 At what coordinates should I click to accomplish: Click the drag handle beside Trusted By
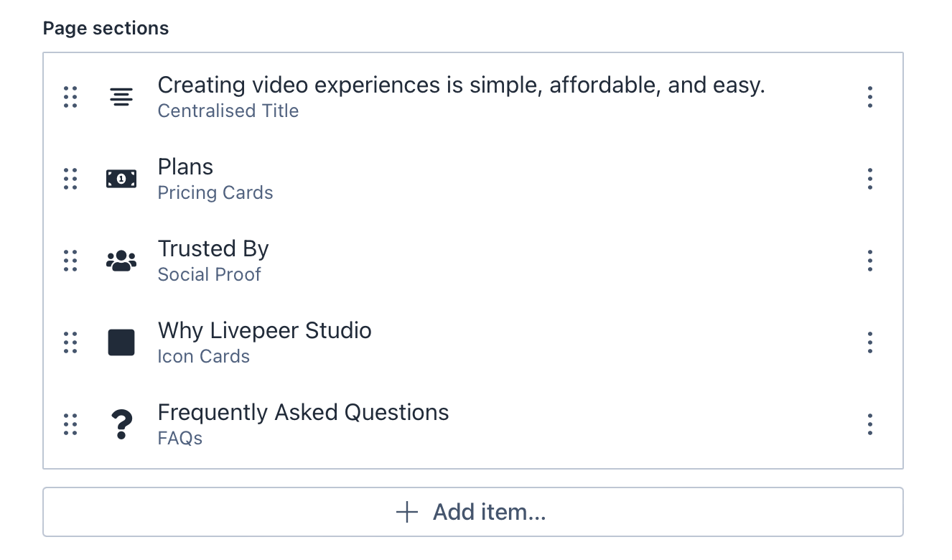click(70, 261)
